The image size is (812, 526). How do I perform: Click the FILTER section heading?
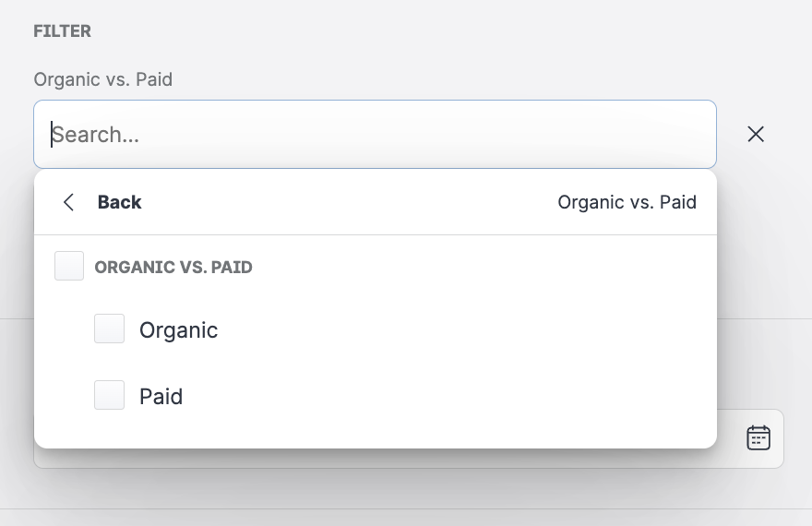(62, 31)
